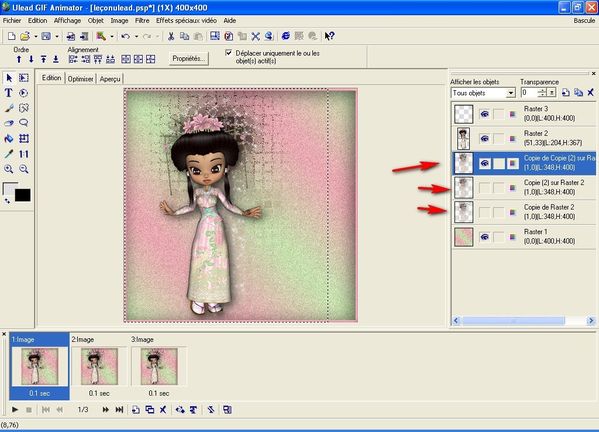The image size is (599, 432).
Task: Select the Eraser tool
Action: tap(9, 123)
